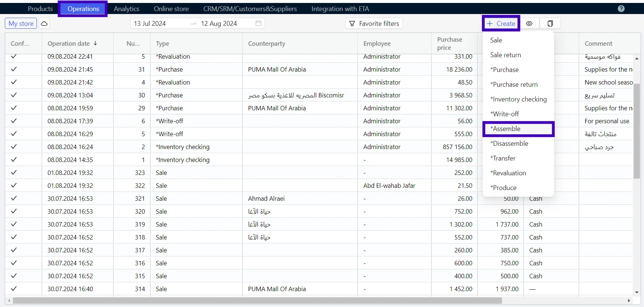Click the horizontal scroll right arrow

(x=629, y=301)
